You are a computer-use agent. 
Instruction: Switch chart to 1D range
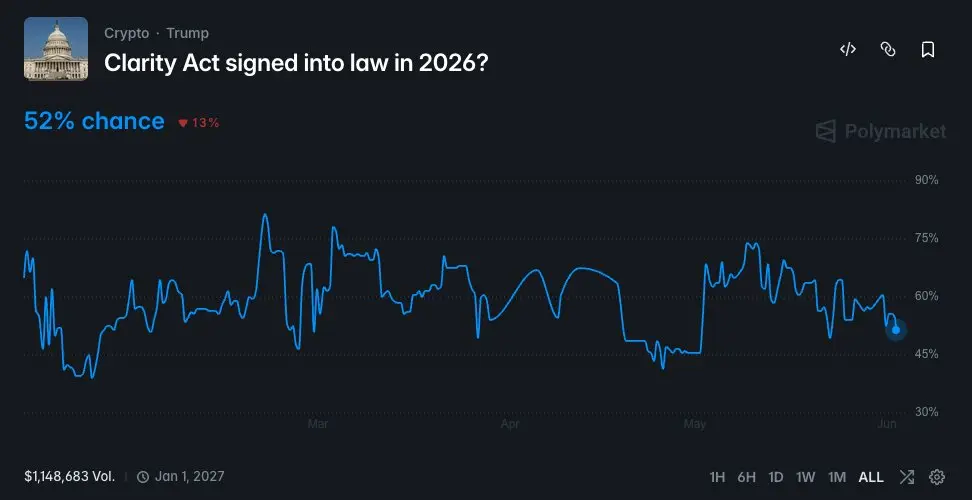point(775,476)
